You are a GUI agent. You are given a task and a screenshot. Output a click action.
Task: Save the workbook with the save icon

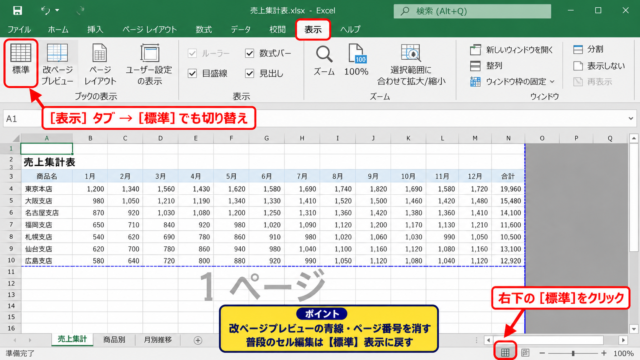[17, 11]
